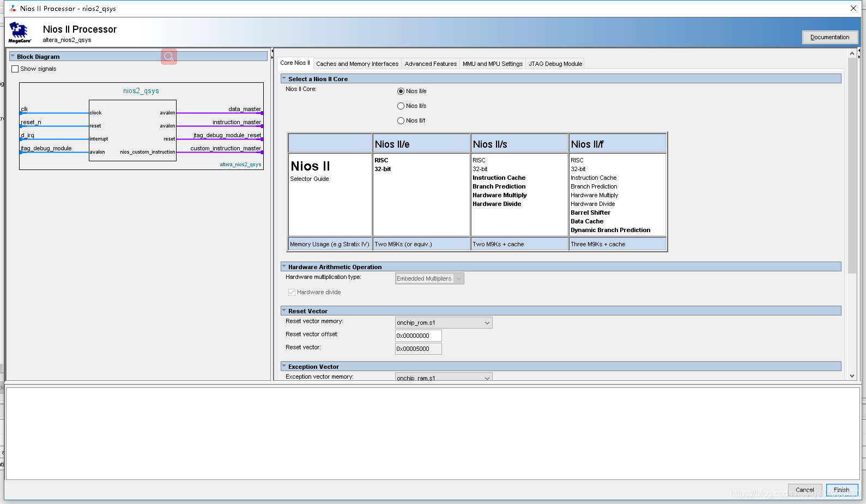
Task: Click the instruction_master port label
Action: click(x=237, y=122)
